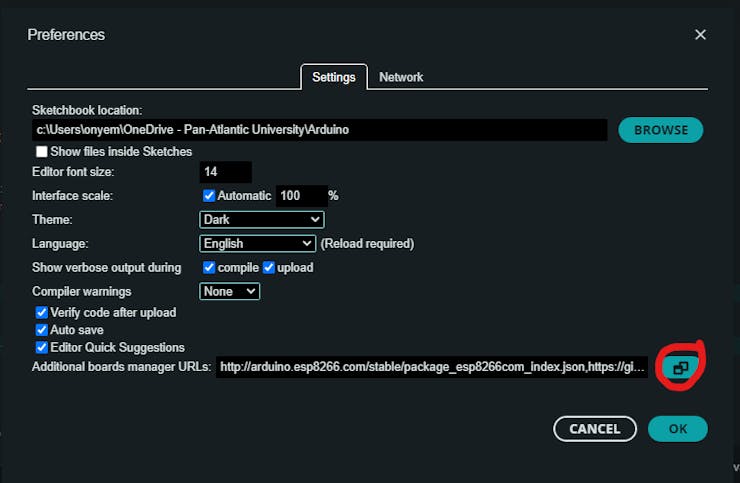Click the Show verbose output during label
740x483 pixels.
coord(107,267)
